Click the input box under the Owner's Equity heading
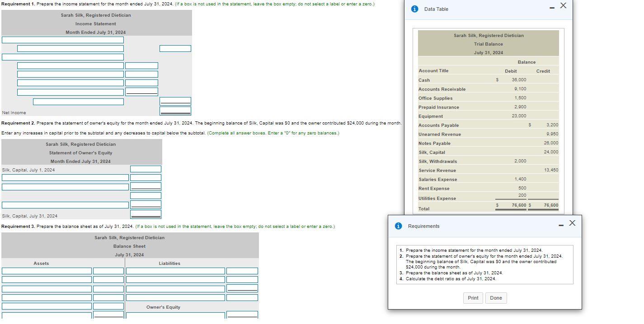644x324 pixels. pos(175,315)
